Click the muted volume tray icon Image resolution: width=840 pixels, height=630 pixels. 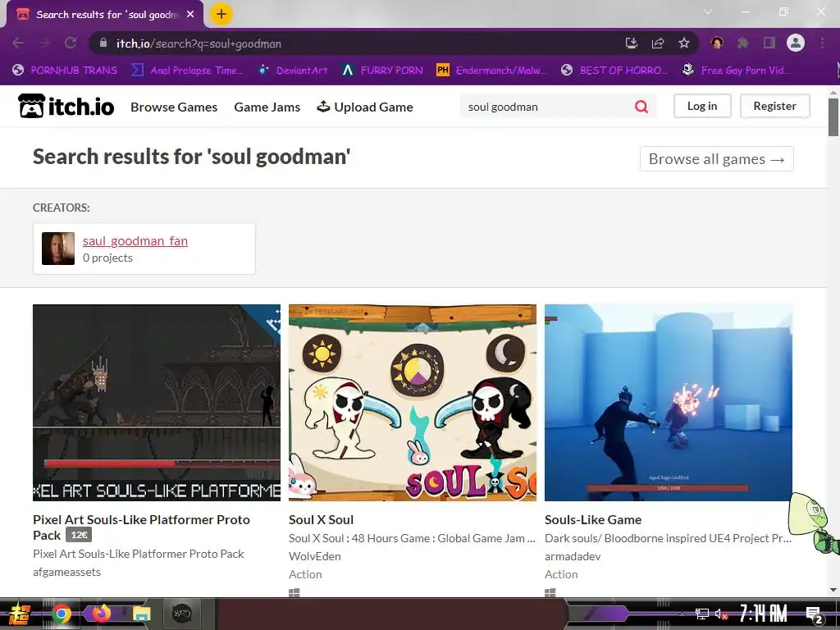tap(721, 614)
